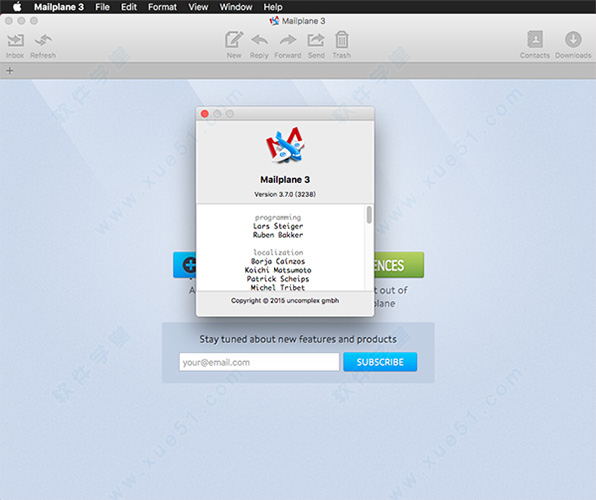Click the 'Borja Cainzos' credit name

pos(278,261)
